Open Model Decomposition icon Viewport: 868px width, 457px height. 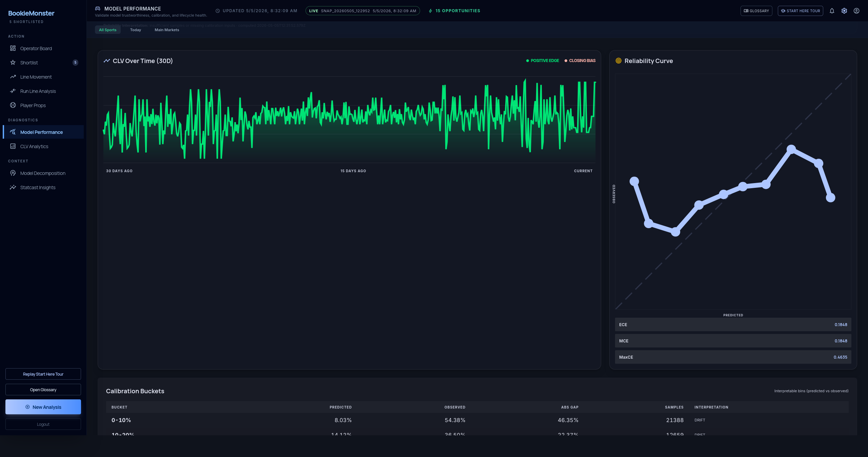(x=13, y=173)
